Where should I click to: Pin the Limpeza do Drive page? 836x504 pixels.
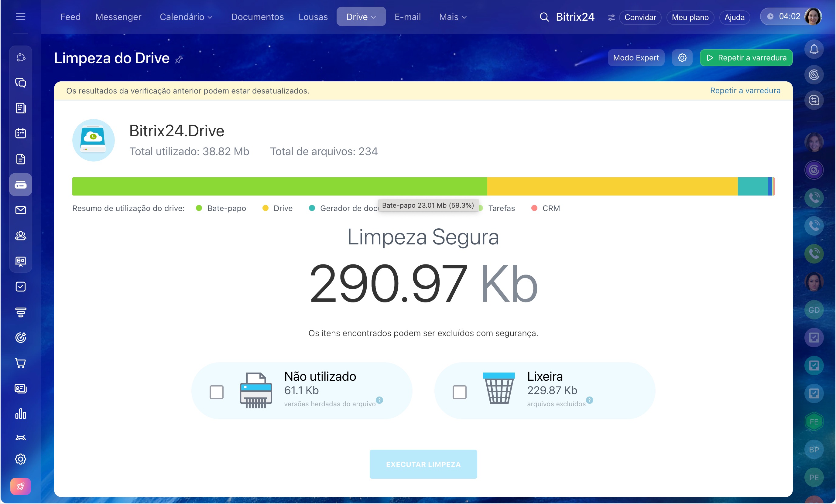[x=179, y=60]
